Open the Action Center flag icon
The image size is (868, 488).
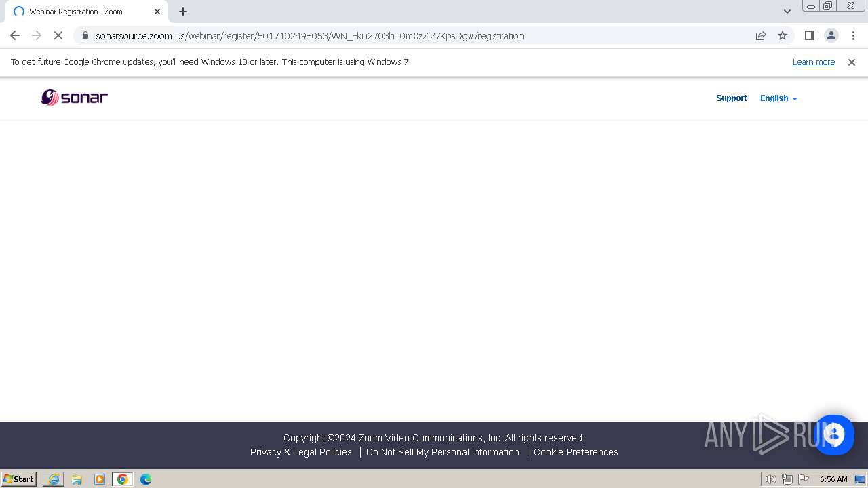(x=804, y=479)
